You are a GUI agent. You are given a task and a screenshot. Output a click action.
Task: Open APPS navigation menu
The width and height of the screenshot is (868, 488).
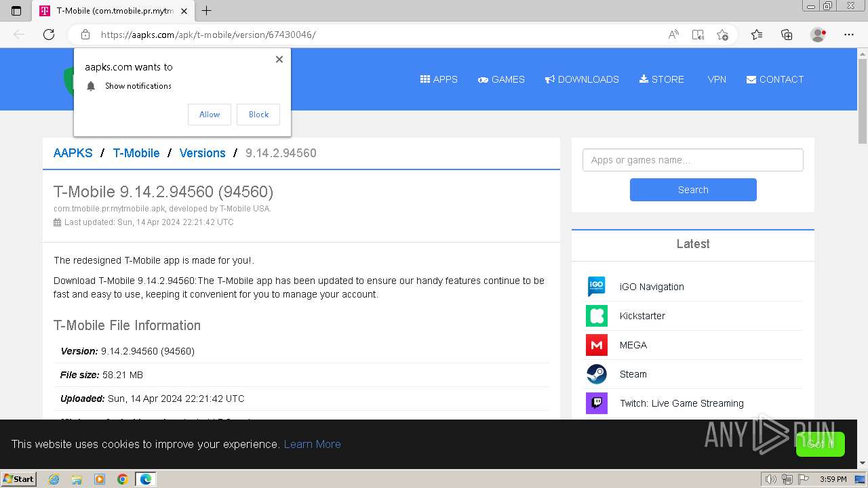pos(439,79)
